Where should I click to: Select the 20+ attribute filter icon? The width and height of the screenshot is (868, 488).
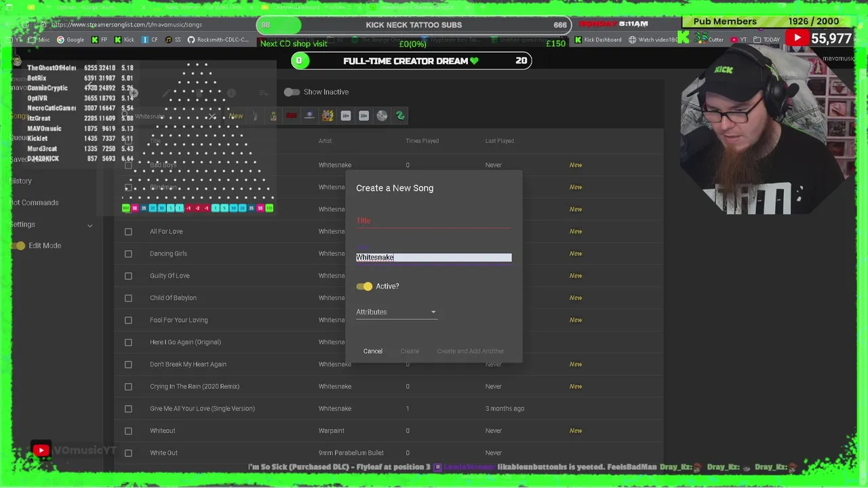click(x=364, y=116)
